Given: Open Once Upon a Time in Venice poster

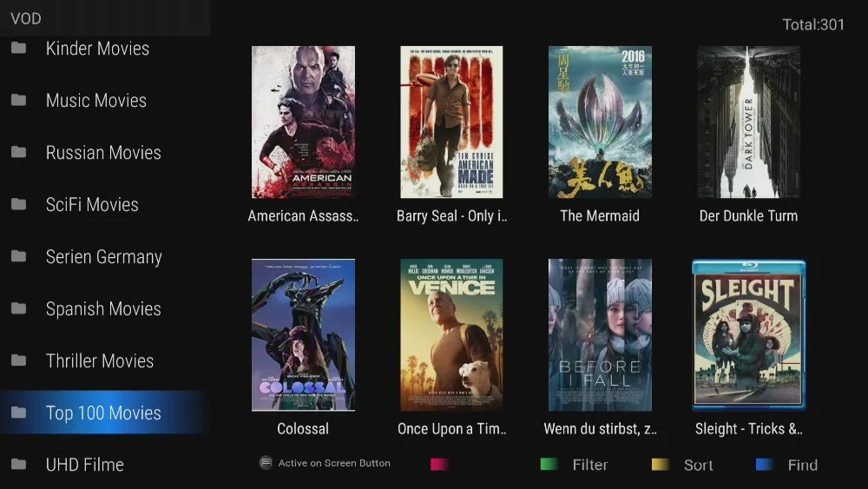Looking at the screenshot, I should 451,335.
